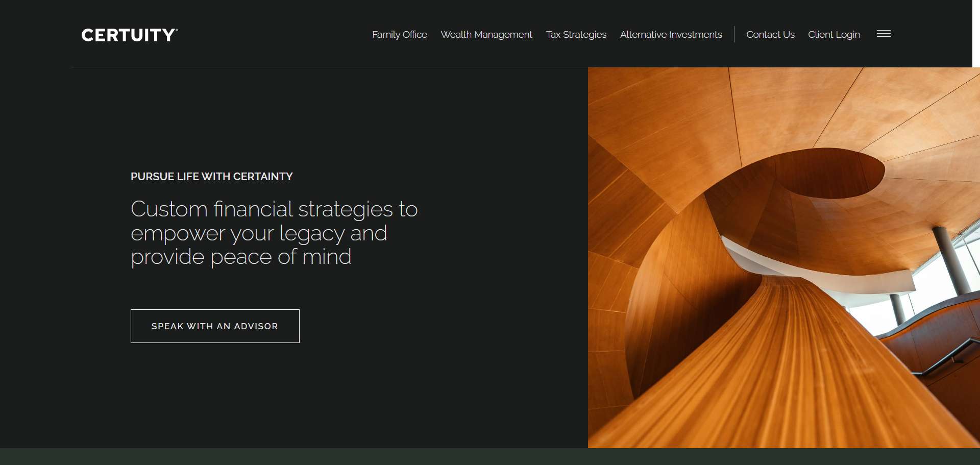The height and width of the screenshot is (465, 980).
Task: Open the hamburger menu icon
Action: pyautogui.click(x=884, y=34)
